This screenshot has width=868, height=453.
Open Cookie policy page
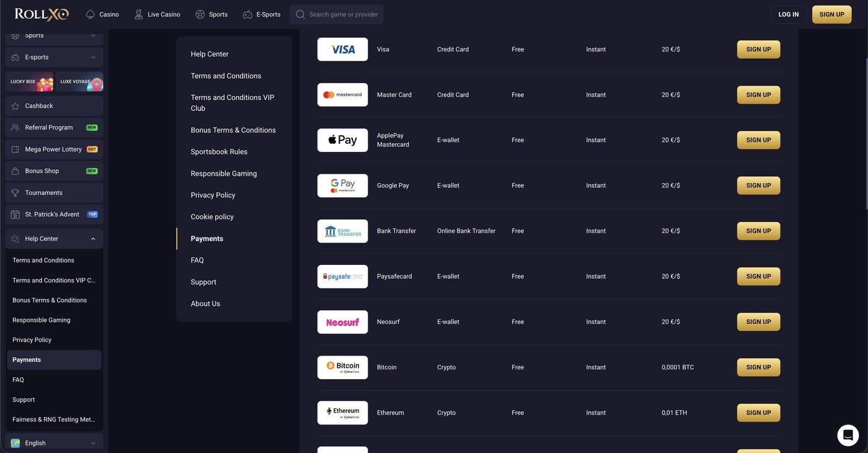point(212,217)
